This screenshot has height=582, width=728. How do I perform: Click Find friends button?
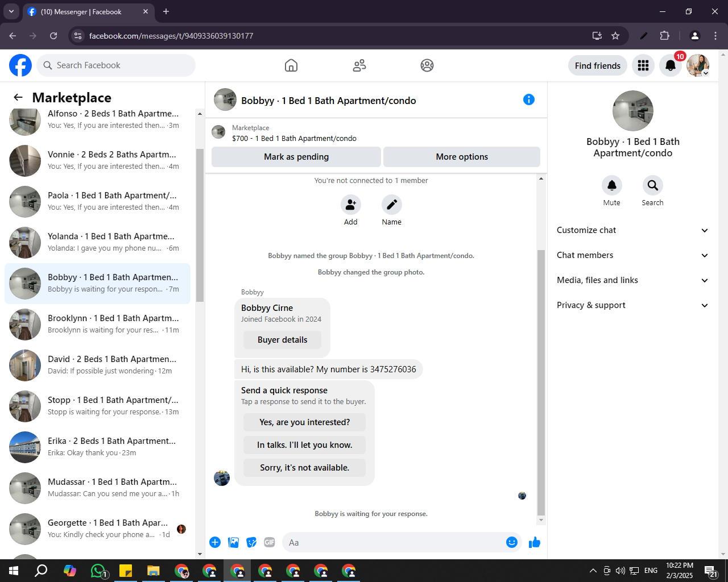tap(598, 65)
